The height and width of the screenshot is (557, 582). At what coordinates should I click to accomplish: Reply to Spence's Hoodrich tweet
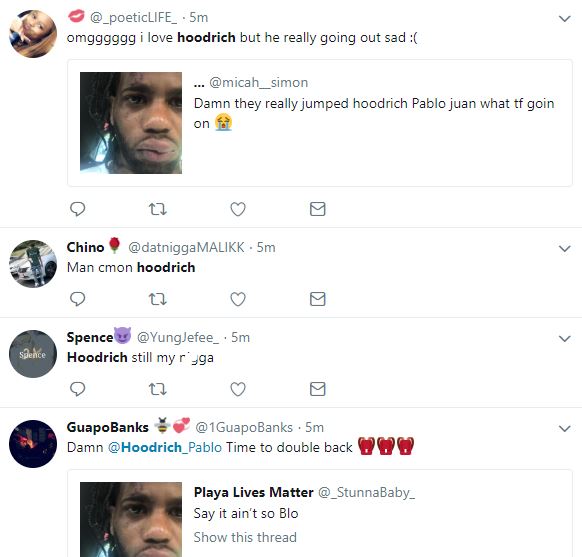click(x=78, y=389)
